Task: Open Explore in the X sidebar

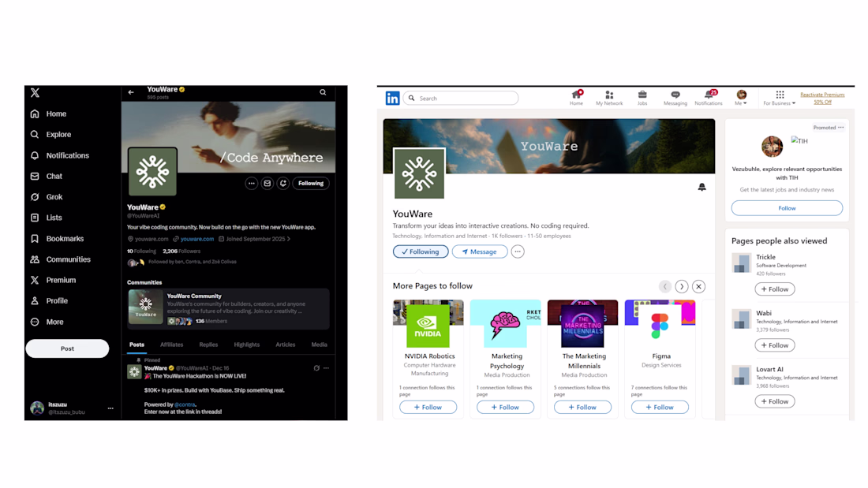Action: point(51,135)
